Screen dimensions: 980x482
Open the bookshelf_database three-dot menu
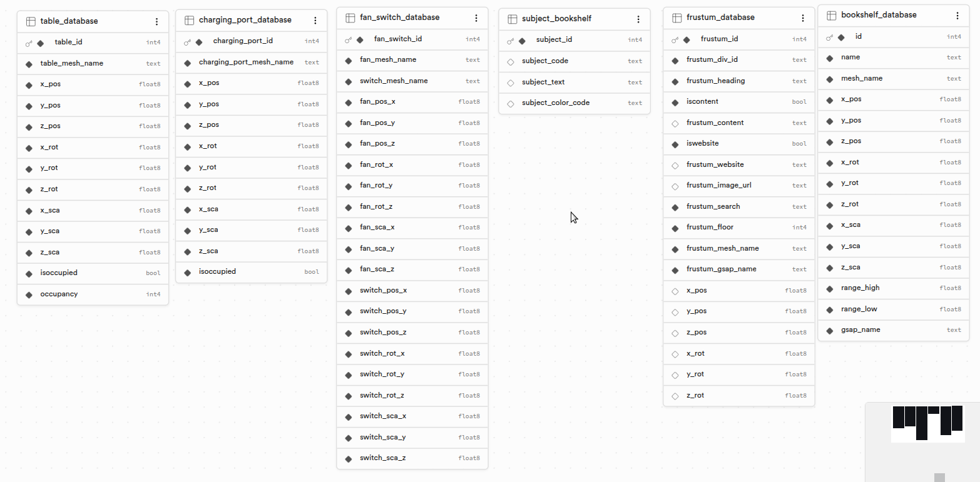tap(957, 16)
